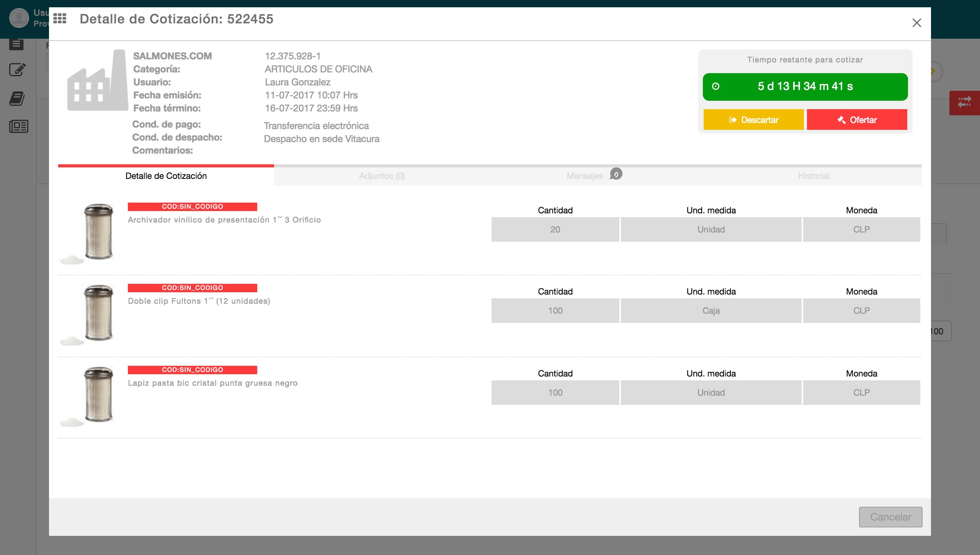Open the book icon in sidebar

click(x=17, y=98)
